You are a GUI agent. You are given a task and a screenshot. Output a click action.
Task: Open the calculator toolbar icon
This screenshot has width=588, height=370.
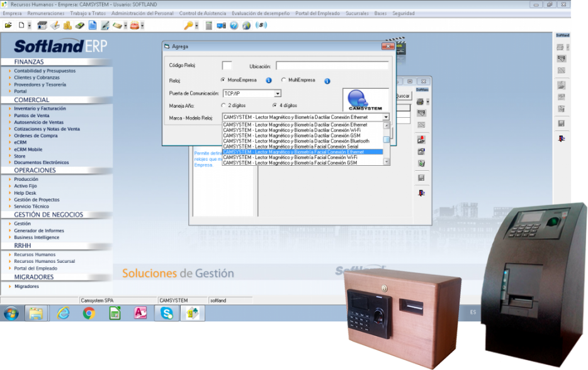(208, 25)
